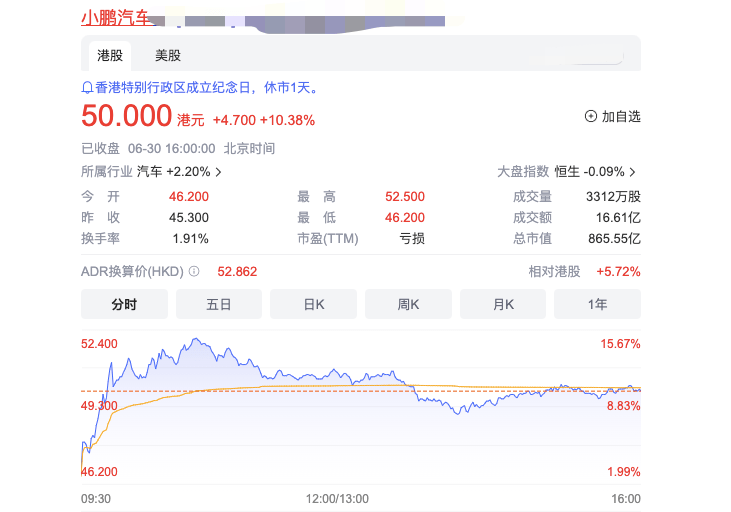The width and height of the screenshot is (731, 512).
Task: Click the chart's 8.83% axis label
Action: click(x=624, y=406)
